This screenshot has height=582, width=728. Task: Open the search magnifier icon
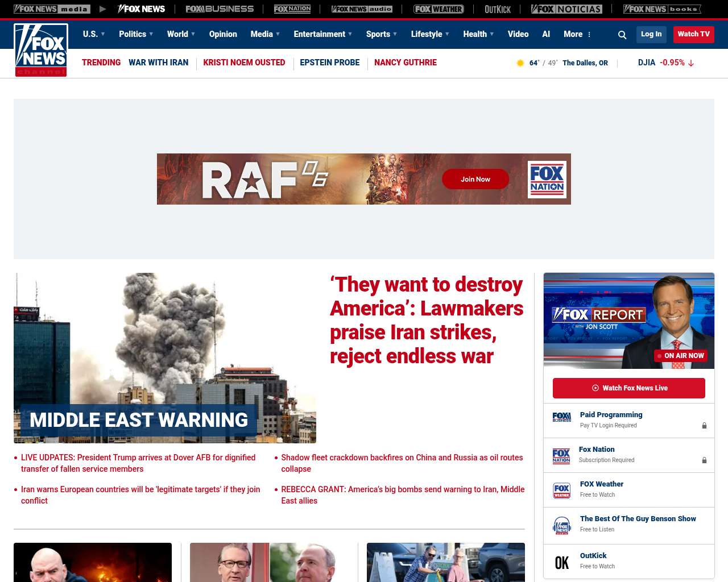pyautogui.click(x=622, y=35)
